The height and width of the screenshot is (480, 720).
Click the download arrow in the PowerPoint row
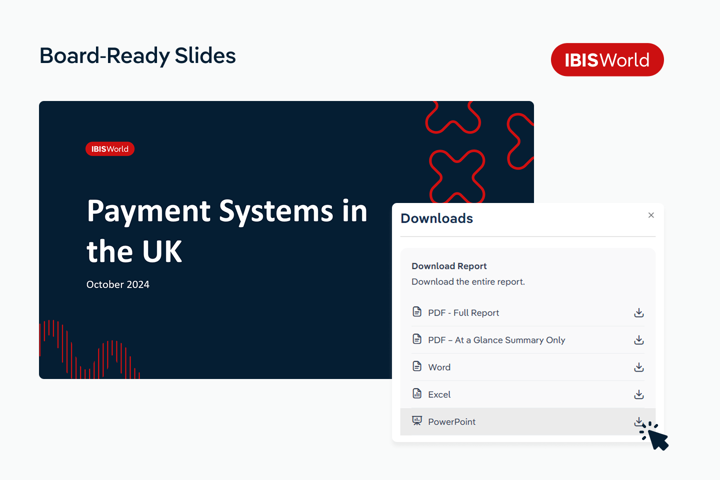point(638,422)
